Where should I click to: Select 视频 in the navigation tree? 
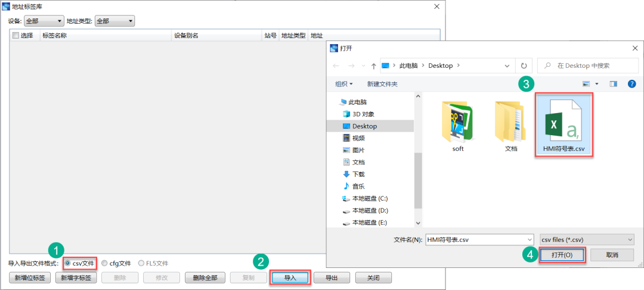point(353,138)
